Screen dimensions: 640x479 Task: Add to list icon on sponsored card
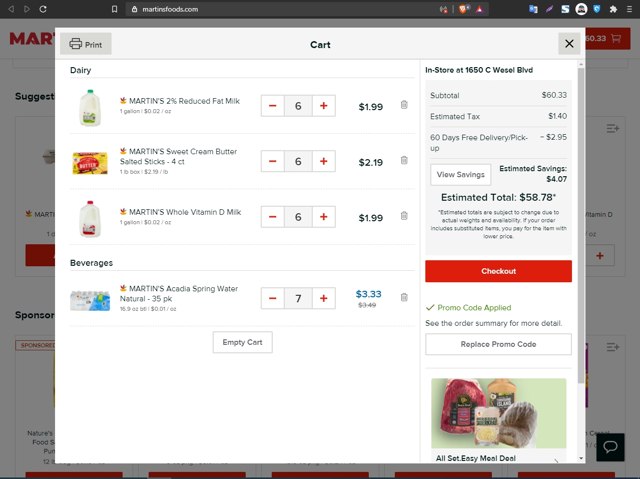pos(613,347)
